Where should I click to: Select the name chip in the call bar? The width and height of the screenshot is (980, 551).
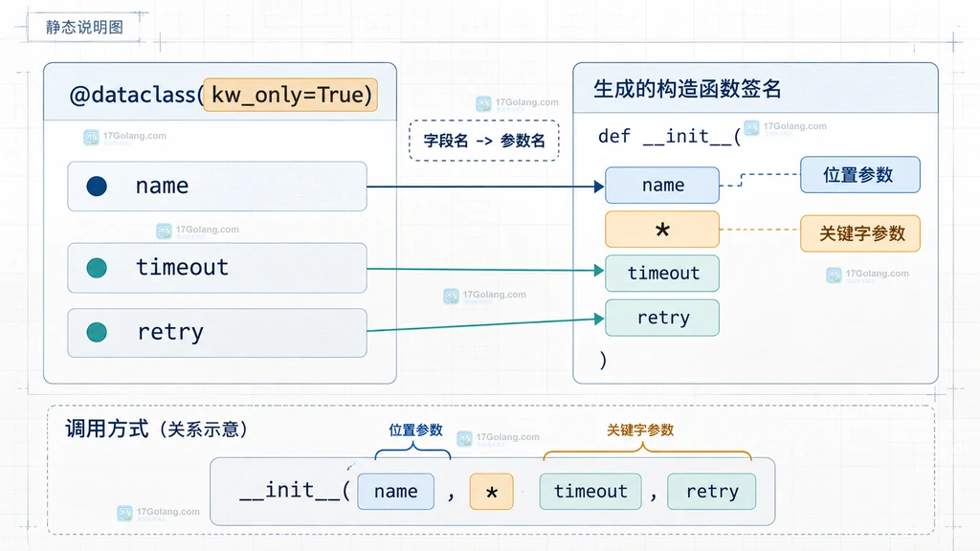pyautogui.click(x=395, y=492)
